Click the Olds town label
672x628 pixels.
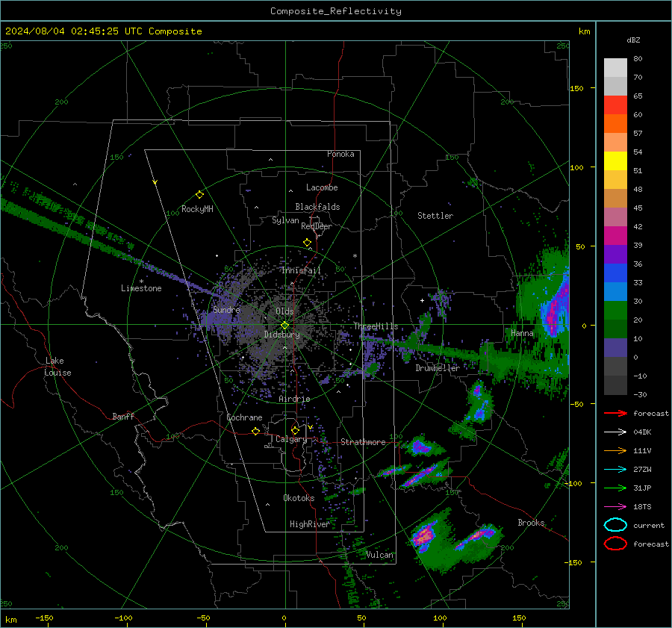coord(284,311)
